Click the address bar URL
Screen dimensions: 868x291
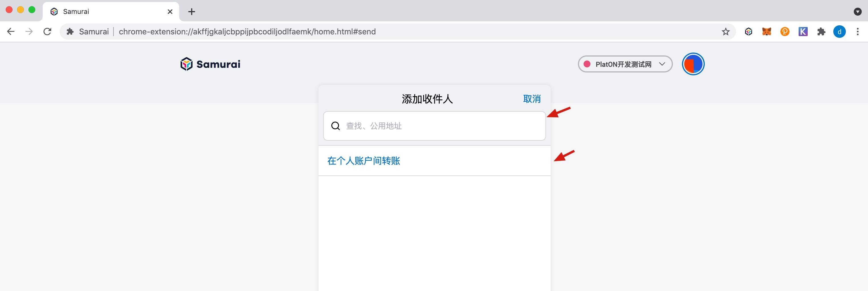pos(247,32)
